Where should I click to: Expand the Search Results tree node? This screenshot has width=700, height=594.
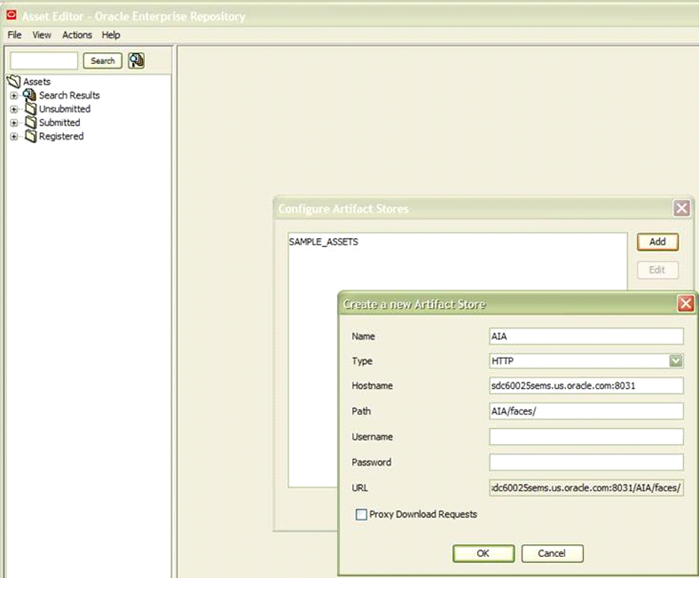tap(14, 95)
